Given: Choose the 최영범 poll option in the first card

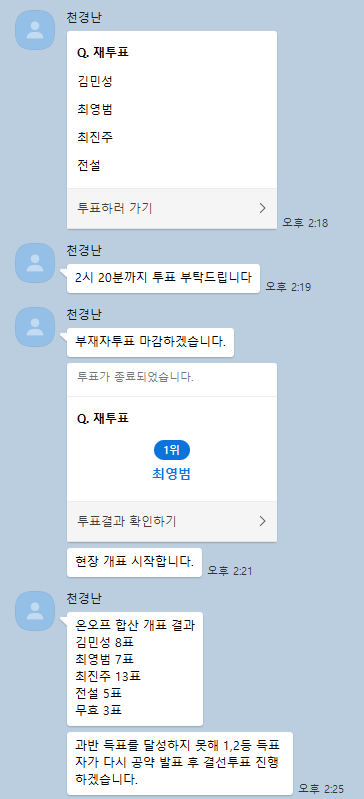Looking at the screenshot, I should pyautogui.click(x=95, y=109).
